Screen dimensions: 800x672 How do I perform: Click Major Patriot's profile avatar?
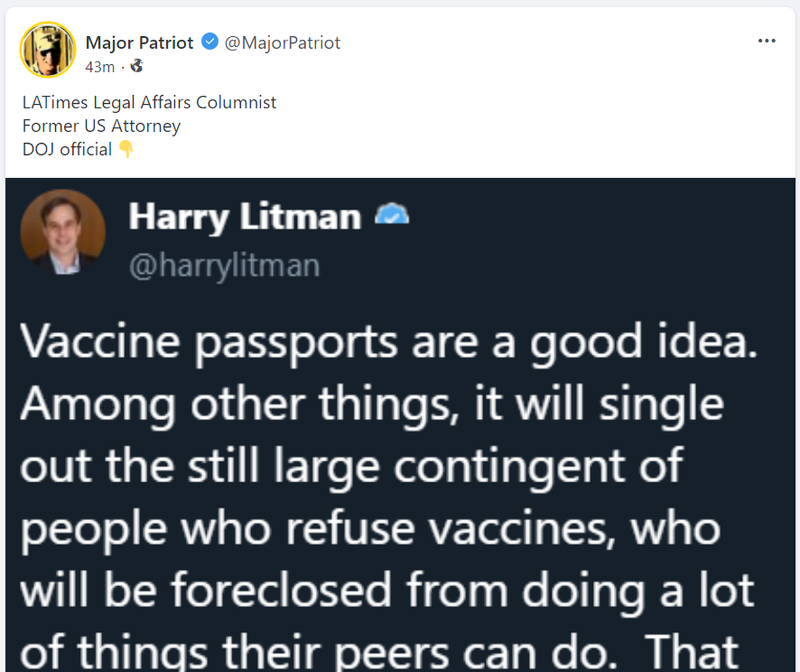click(x=48, y=50)
